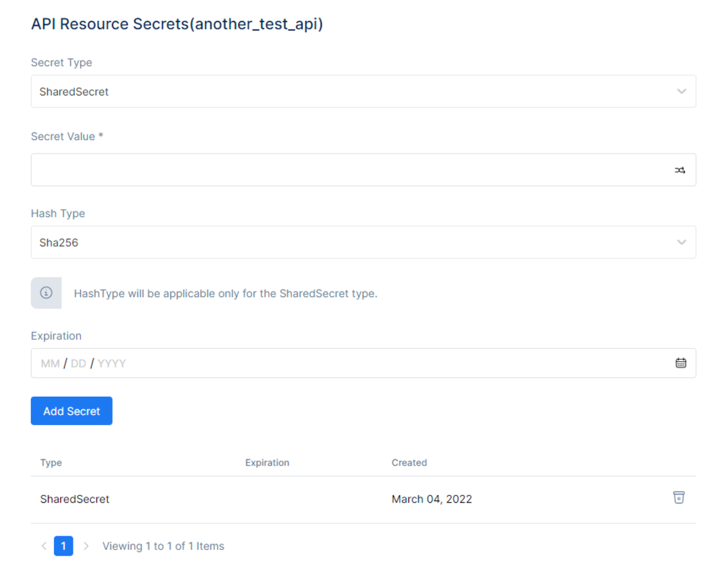Click the Created column header

point(409,463)
